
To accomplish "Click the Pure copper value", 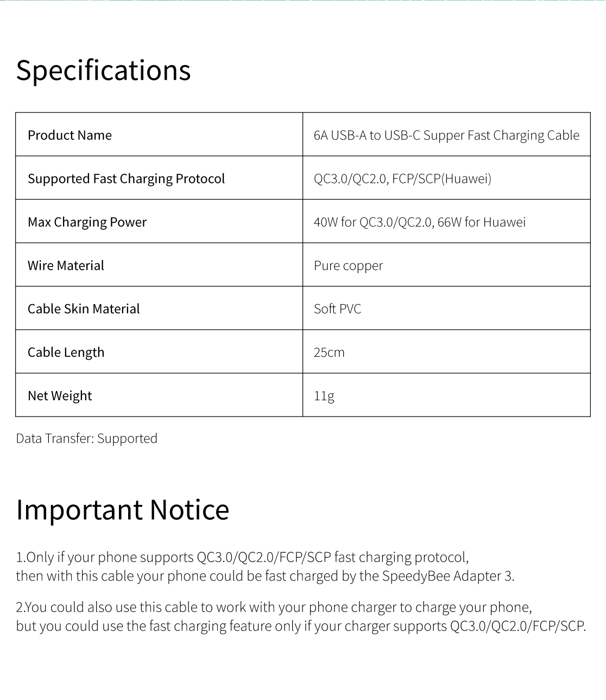I will click(348, 266).
